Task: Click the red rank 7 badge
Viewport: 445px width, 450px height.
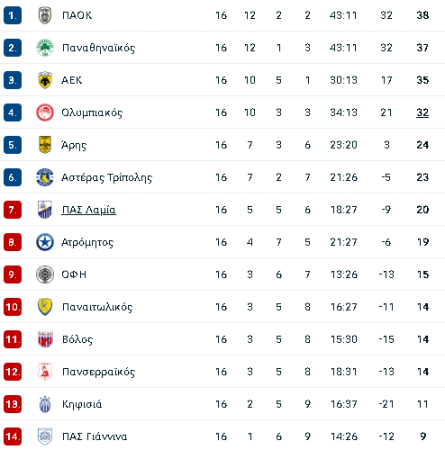Action: pos(13,210)
